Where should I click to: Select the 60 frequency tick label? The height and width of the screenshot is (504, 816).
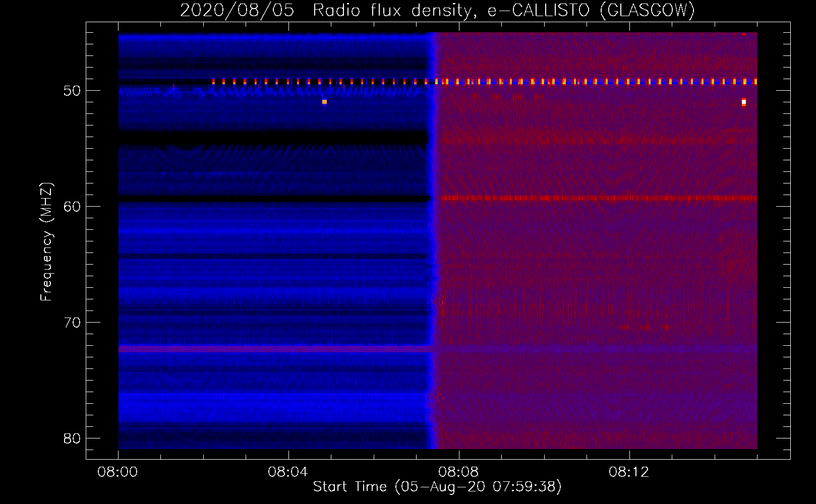(x=72, y=207)
